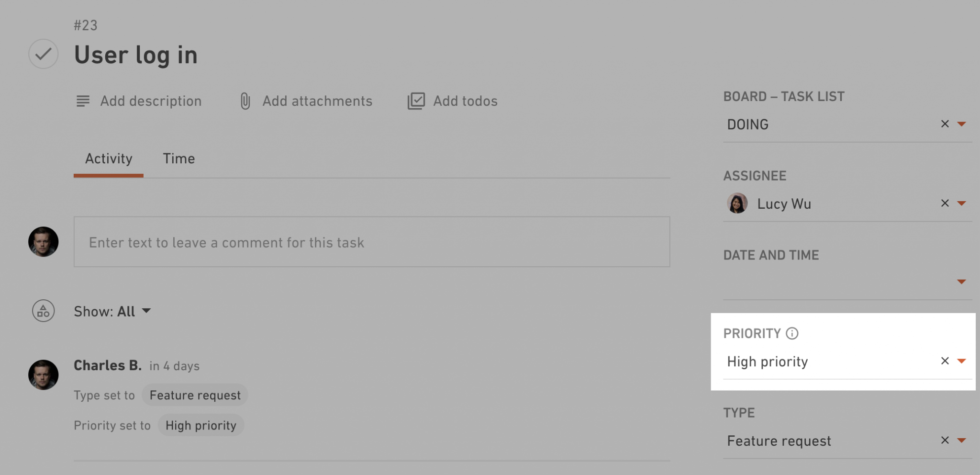
Task: Remove assignee Lucy Wu
Action: 945,203
